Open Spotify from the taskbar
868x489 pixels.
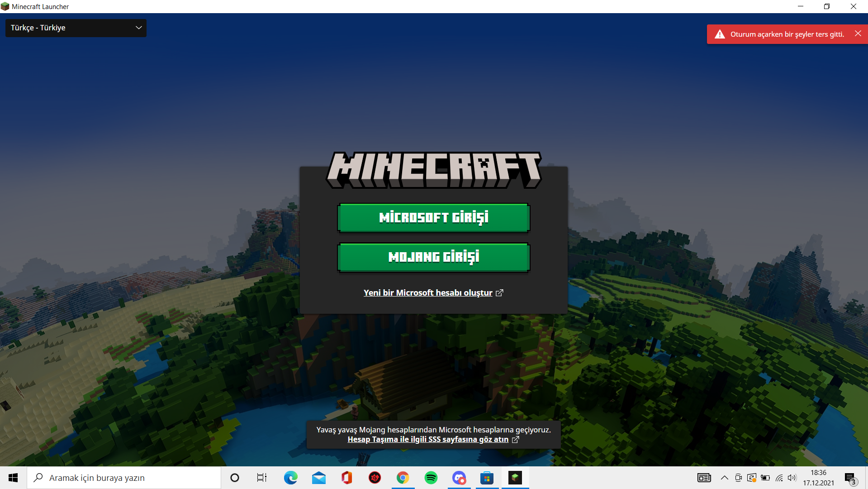click(x=431, y=478)
